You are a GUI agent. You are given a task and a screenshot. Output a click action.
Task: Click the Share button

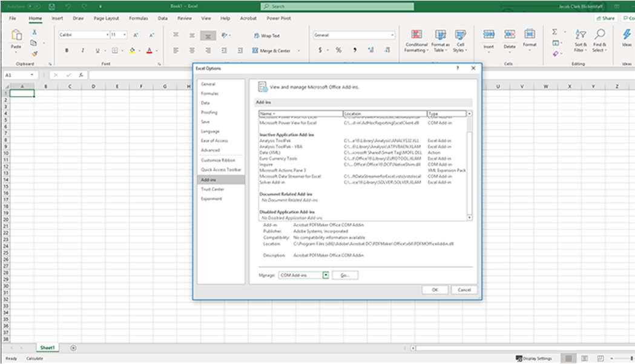pos(605,18)
